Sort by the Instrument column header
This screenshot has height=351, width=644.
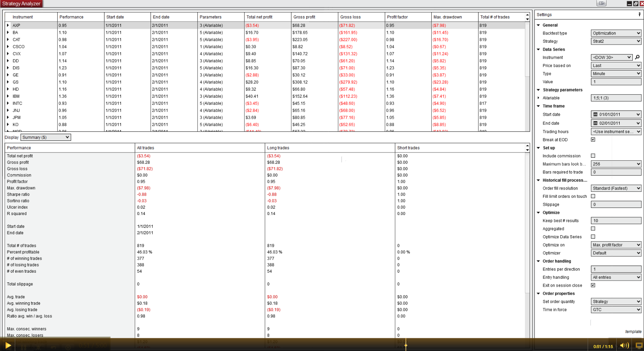click(x=31, y=17)
